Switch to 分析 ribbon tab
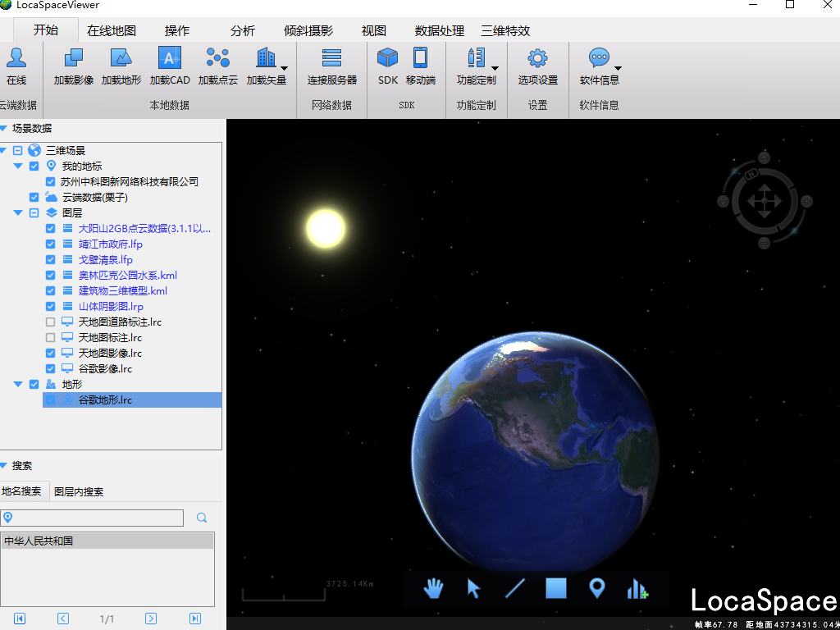840x630 pixels. pyautogui.click(x=243, y=31)
